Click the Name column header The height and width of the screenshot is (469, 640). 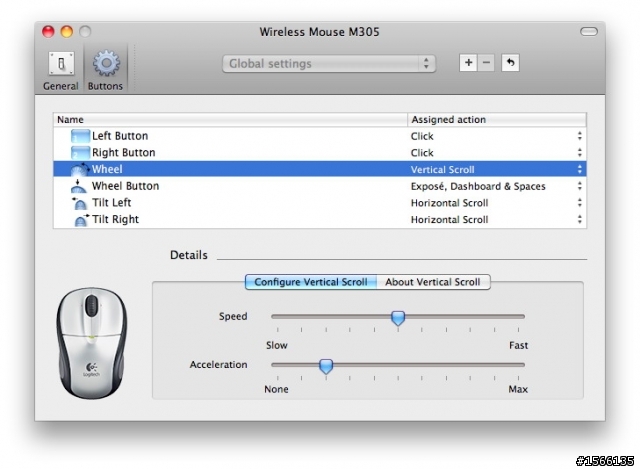pyautogui.click(x=230, y=120)
